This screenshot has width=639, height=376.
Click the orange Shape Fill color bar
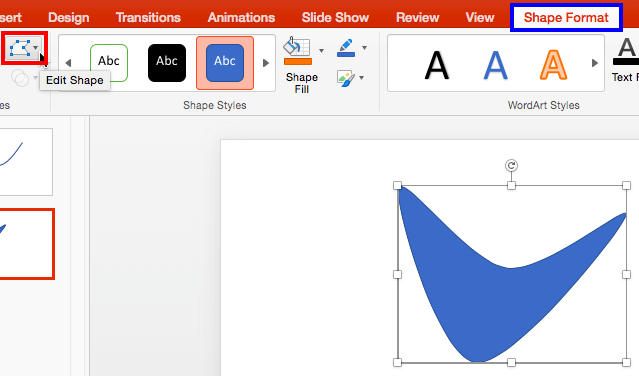pyautogui.click(x=298, y=62)
